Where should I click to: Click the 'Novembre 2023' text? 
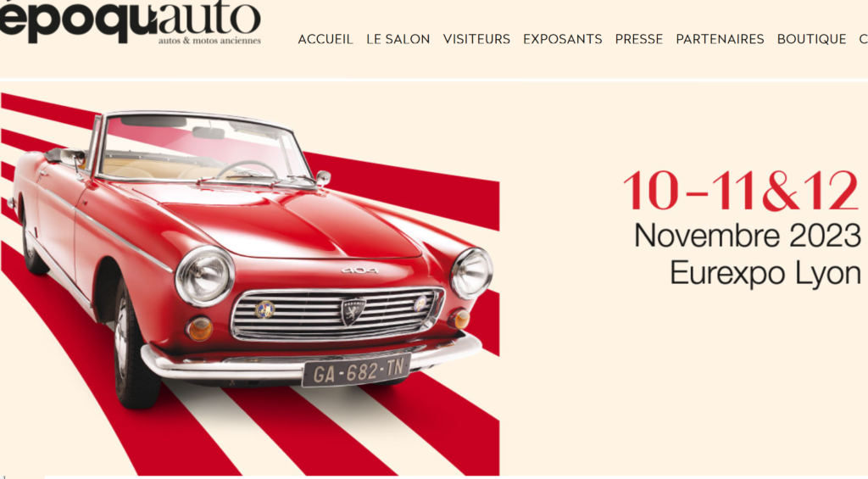pyautogui.click(x=748, y=236)
